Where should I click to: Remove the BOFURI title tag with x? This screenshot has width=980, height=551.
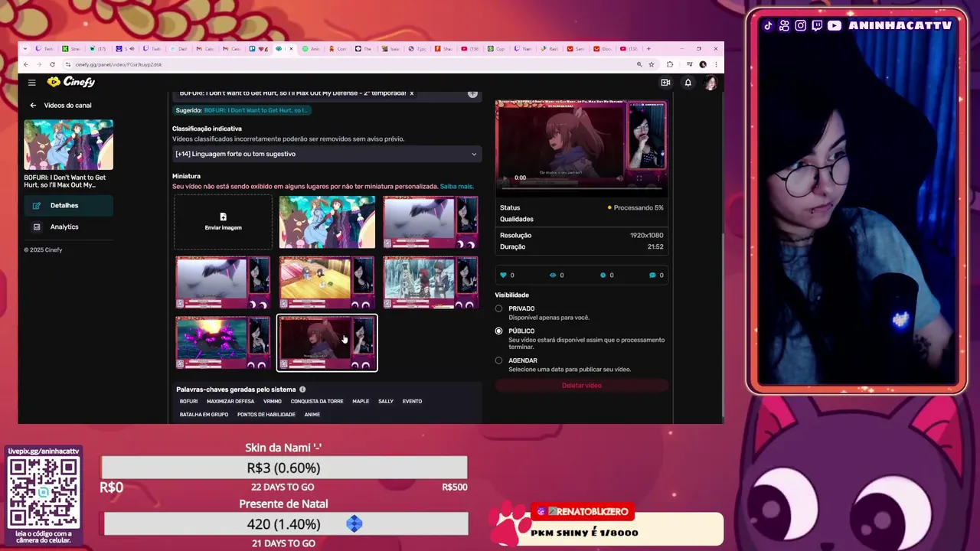pos(411,93)
